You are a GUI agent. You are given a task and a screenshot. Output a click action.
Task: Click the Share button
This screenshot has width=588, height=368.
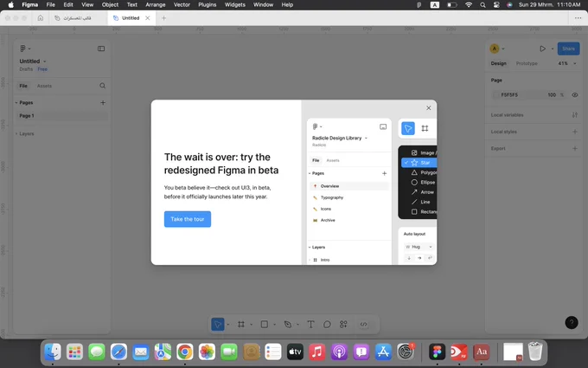[568, 48]
